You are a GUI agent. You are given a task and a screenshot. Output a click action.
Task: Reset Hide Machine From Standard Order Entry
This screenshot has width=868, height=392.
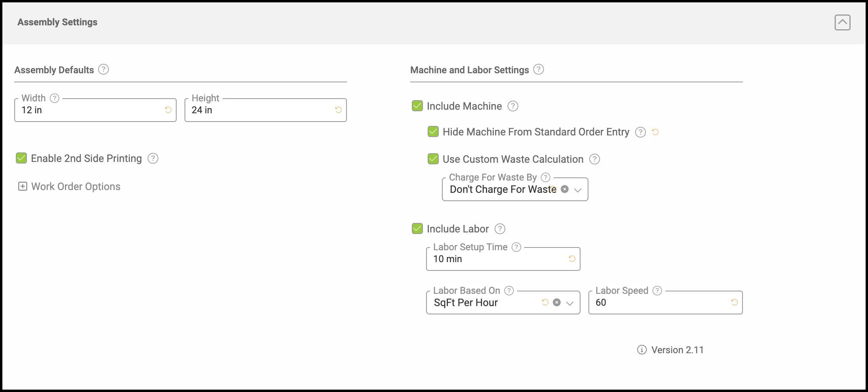click(x=655, y=132)
